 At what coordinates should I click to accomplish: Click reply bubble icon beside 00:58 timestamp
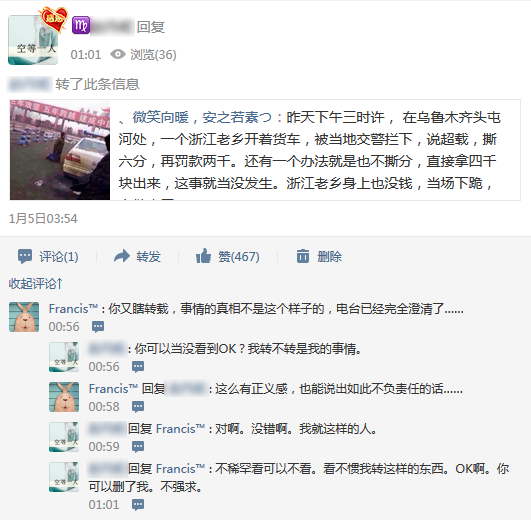coord(138,407)
